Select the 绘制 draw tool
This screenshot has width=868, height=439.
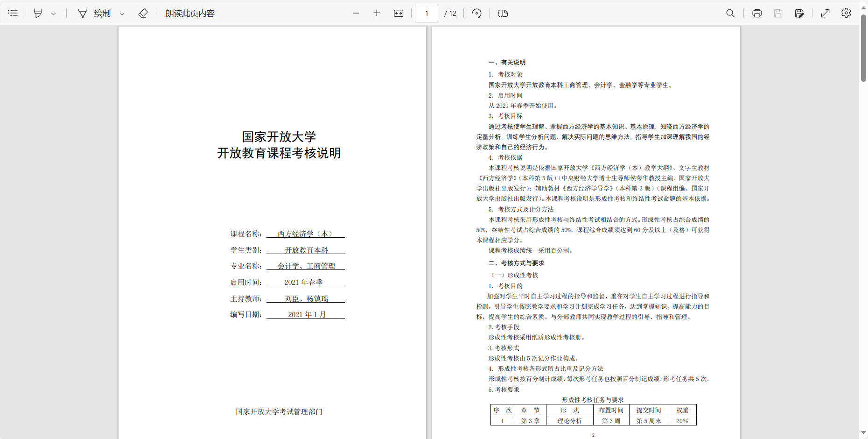point(94,13)
